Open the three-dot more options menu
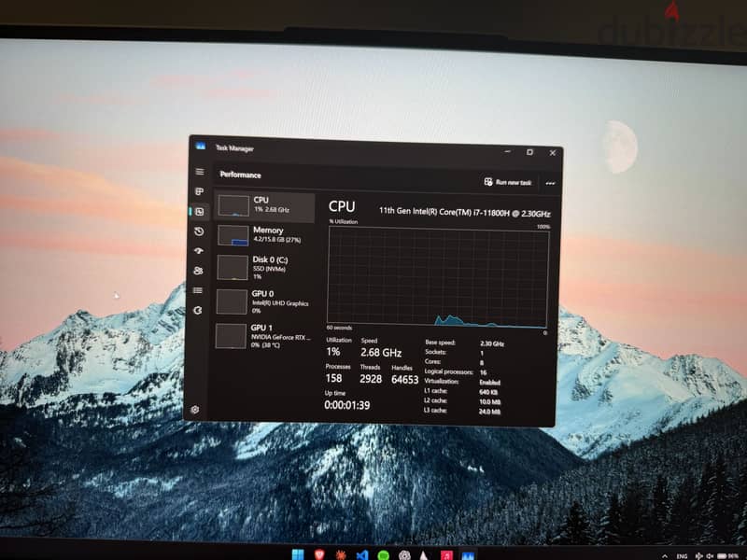Screen dimensions: 747x560 tap(550, 183)
